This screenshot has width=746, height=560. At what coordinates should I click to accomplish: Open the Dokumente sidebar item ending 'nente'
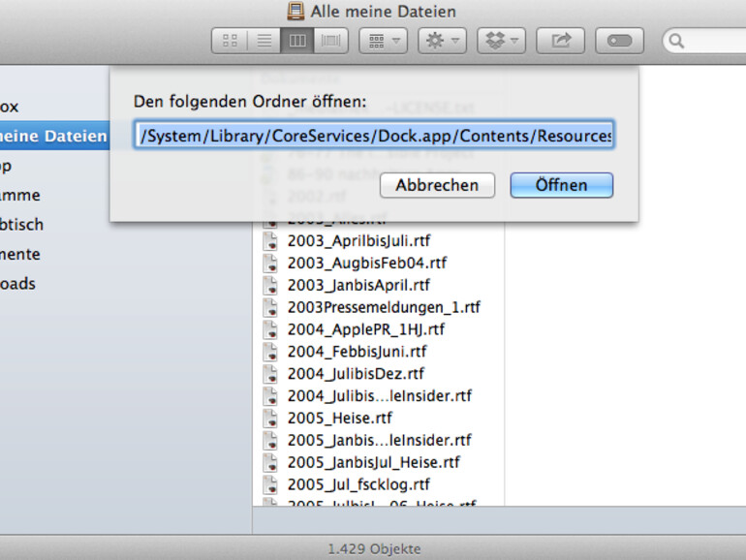click(20, 254)
